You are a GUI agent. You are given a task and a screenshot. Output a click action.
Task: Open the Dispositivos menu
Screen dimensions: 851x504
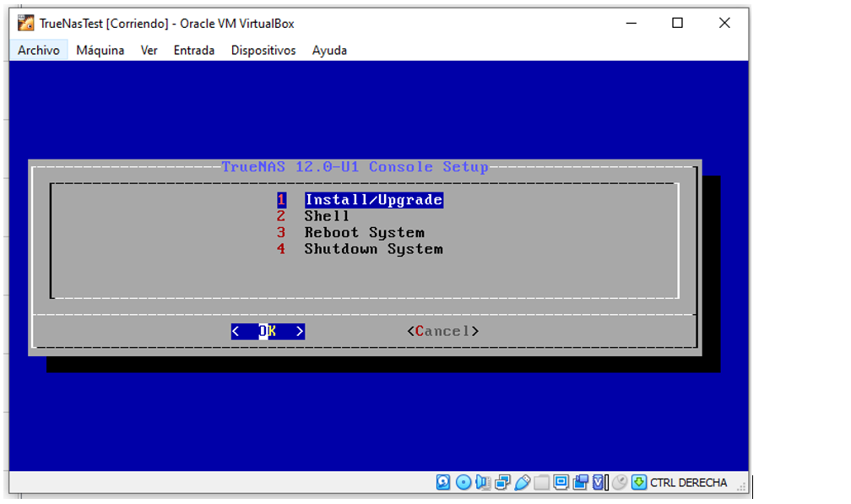(x=263, y=51)
